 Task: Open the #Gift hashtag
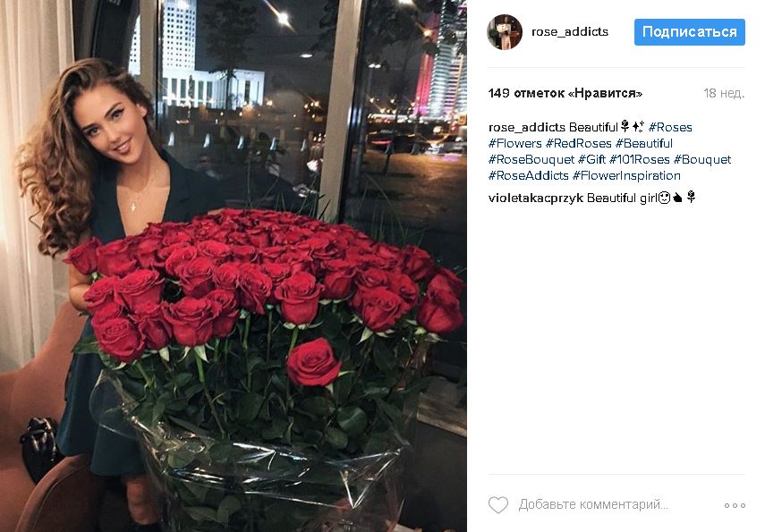point(591,159)
